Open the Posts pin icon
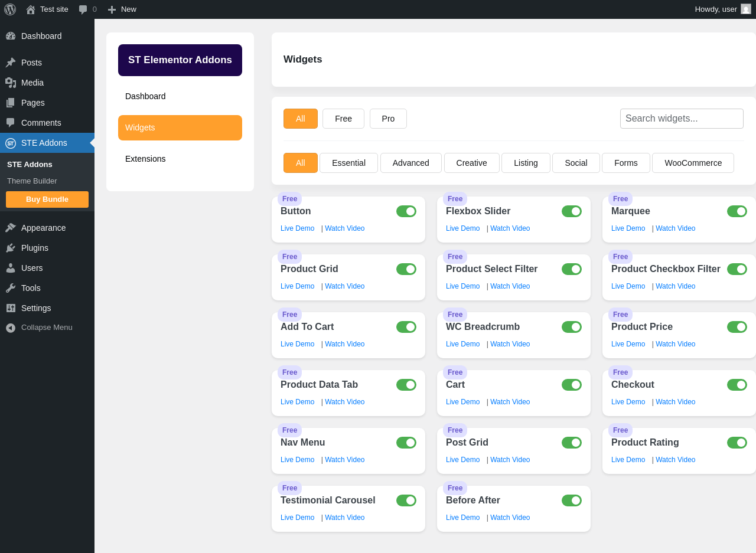Screen dimensions: 756x553 coord(11,63)
